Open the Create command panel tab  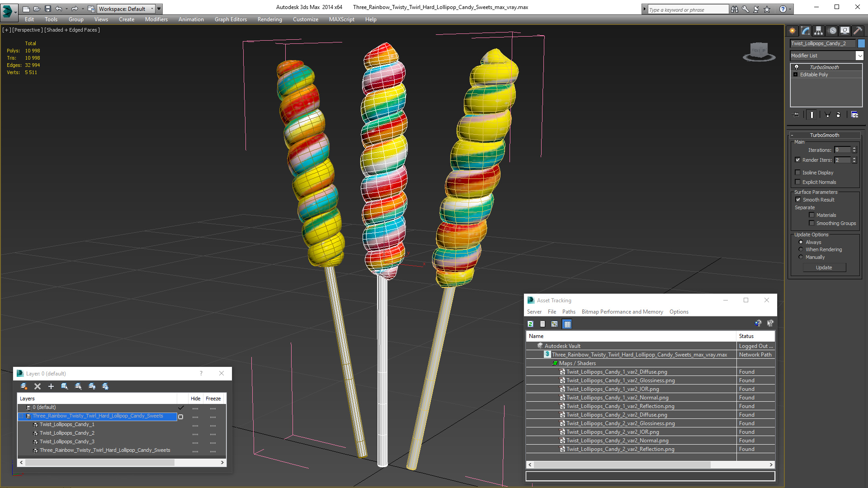[x=793, y=31]
